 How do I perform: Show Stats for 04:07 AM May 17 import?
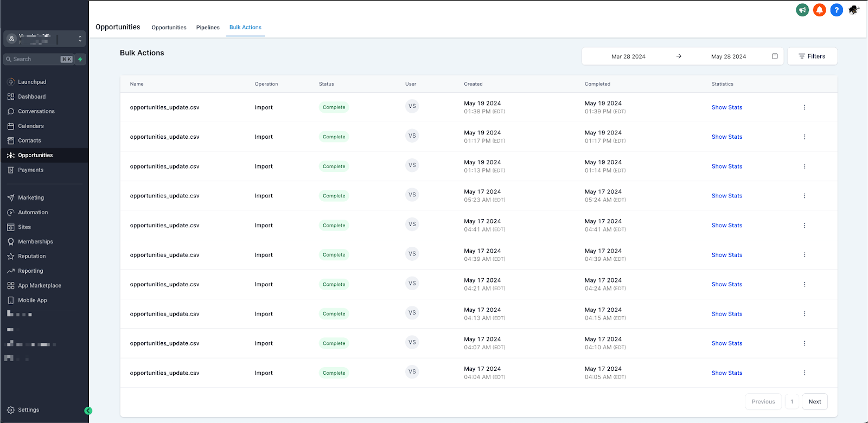727,343
